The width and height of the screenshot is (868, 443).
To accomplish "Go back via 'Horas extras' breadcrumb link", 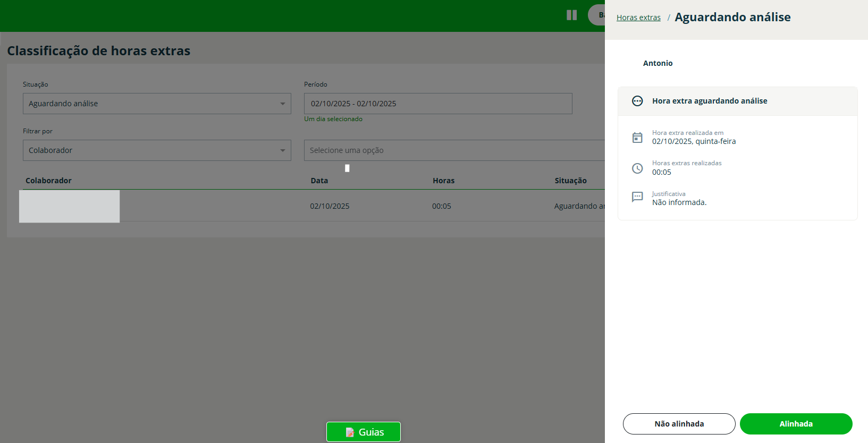I will 638,18.
